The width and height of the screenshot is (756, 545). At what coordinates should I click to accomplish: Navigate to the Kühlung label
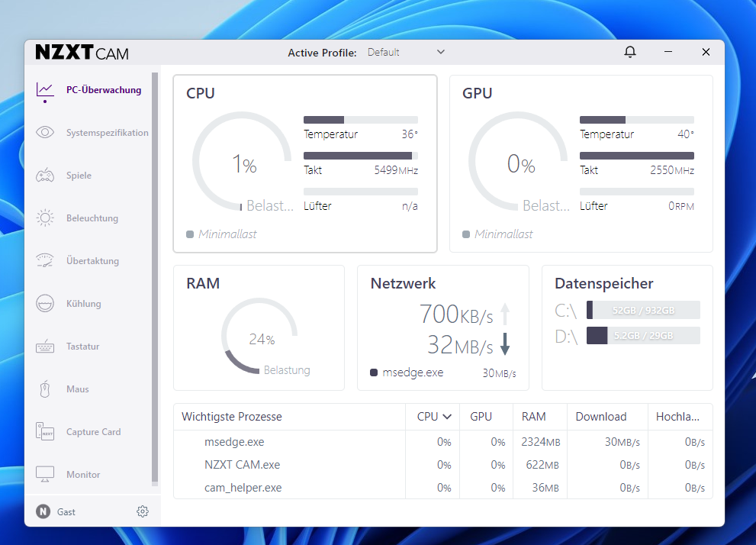click(83, 303)
